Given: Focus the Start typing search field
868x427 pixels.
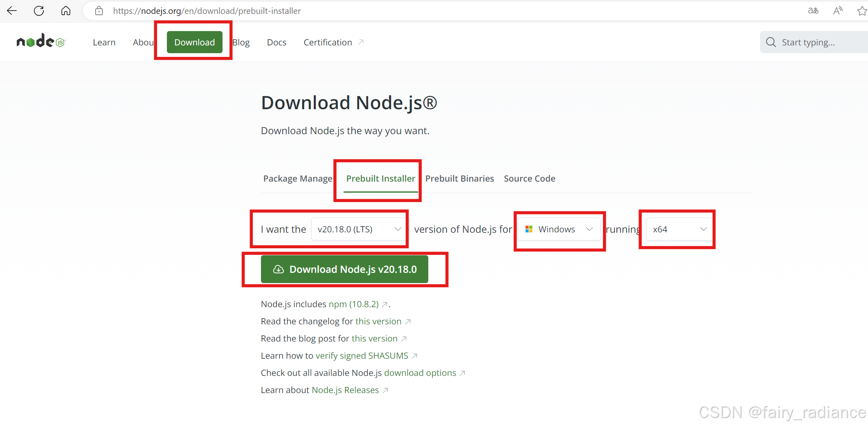Looking at the screenshot, I should click(x=814, y=42).
